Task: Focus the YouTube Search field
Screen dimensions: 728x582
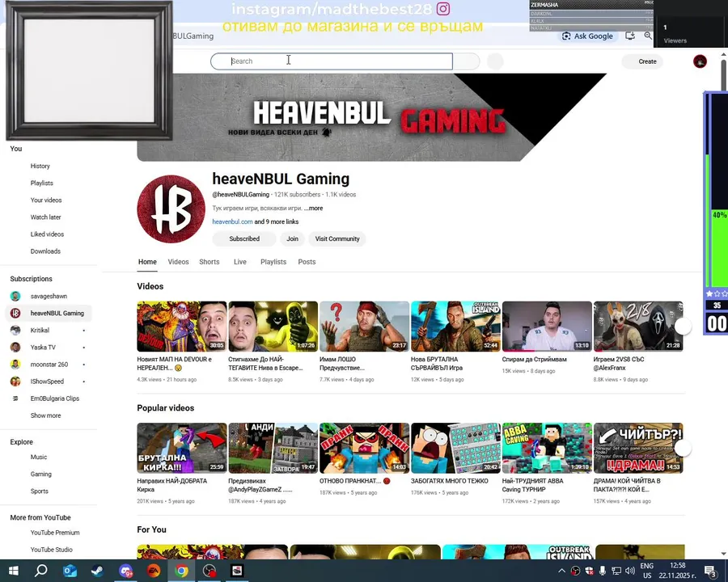Action: 332,61
